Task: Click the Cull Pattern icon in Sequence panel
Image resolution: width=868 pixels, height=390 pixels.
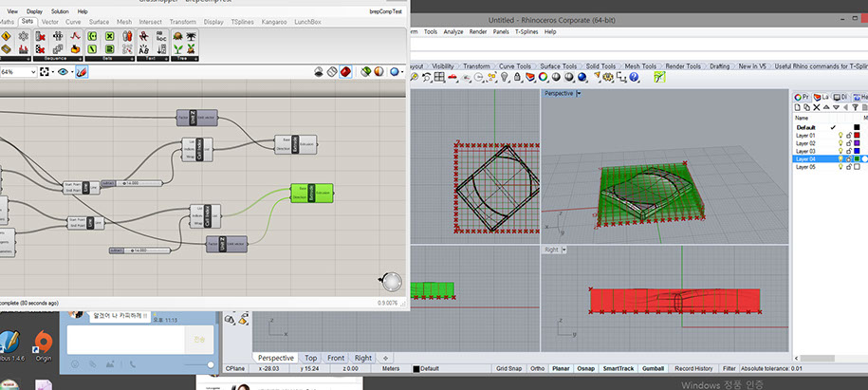Action: pyautogui.click(x=41, y=49)
